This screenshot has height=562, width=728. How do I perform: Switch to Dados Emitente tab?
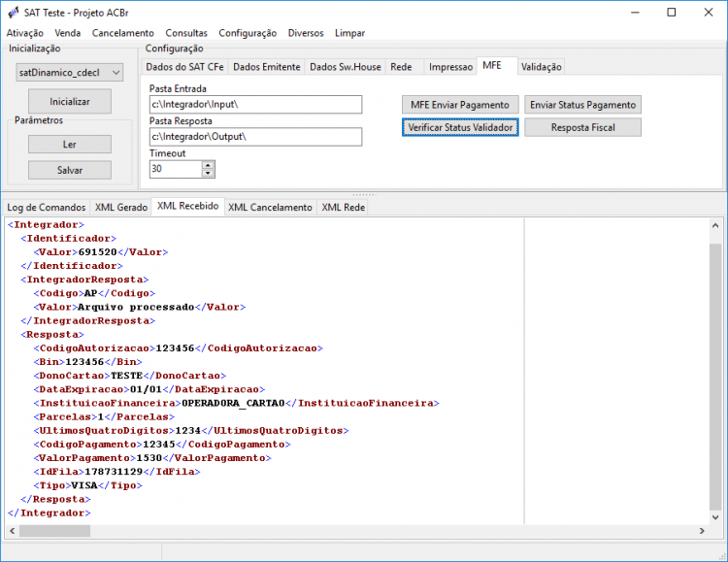[x=267, y=67]
